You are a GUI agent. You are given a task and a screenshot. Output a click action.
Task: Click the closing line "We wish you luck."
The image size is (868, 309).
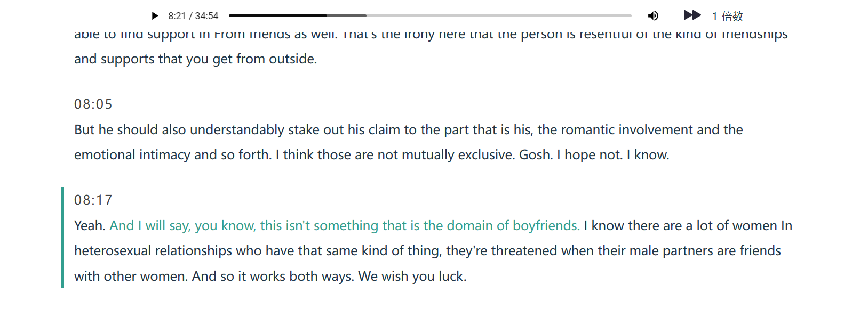click(412, 277)
